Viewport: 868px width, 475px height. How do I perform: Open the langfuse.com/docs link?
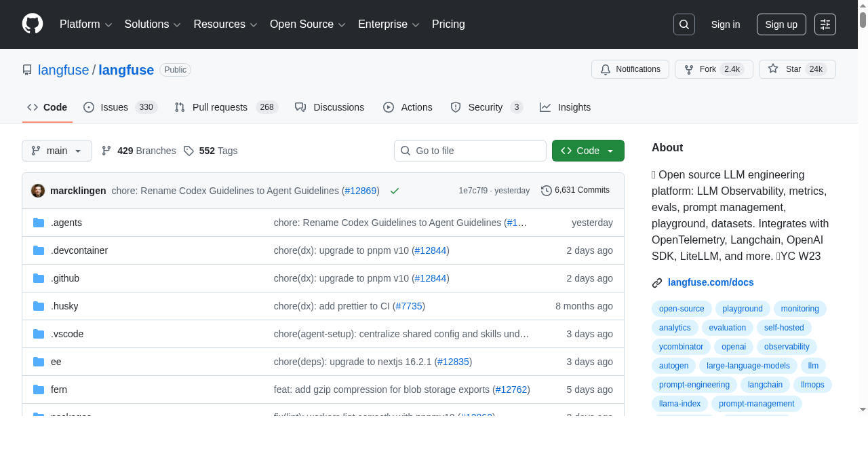tap(710, 282)
